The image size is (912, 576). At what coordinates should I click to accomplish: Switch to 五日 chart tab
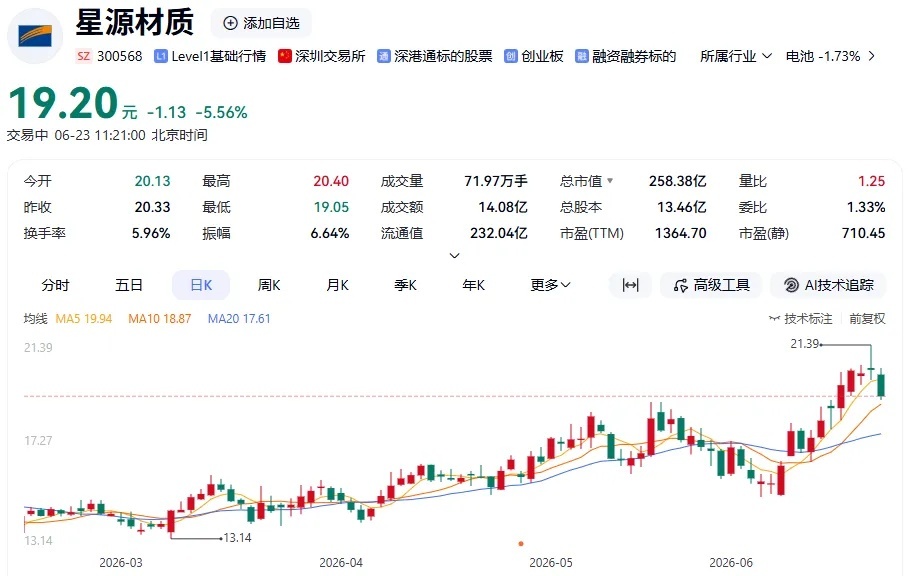(129, 285)
